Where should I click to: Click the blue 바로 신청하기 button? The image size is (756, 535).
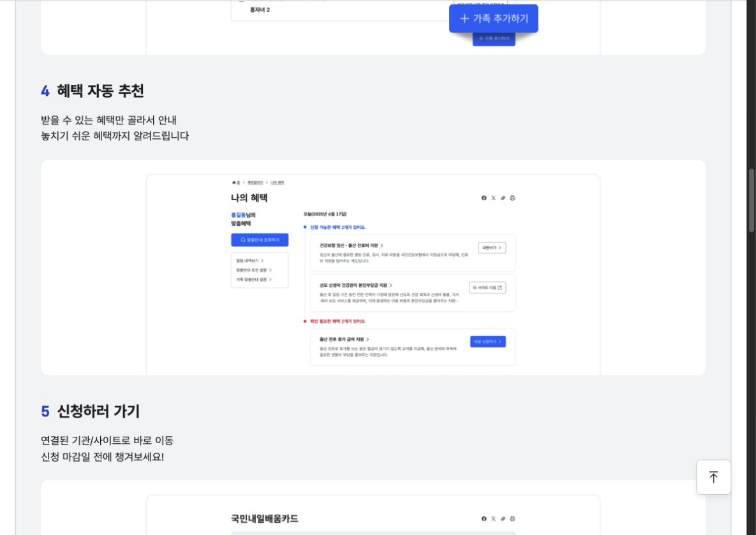488,342
